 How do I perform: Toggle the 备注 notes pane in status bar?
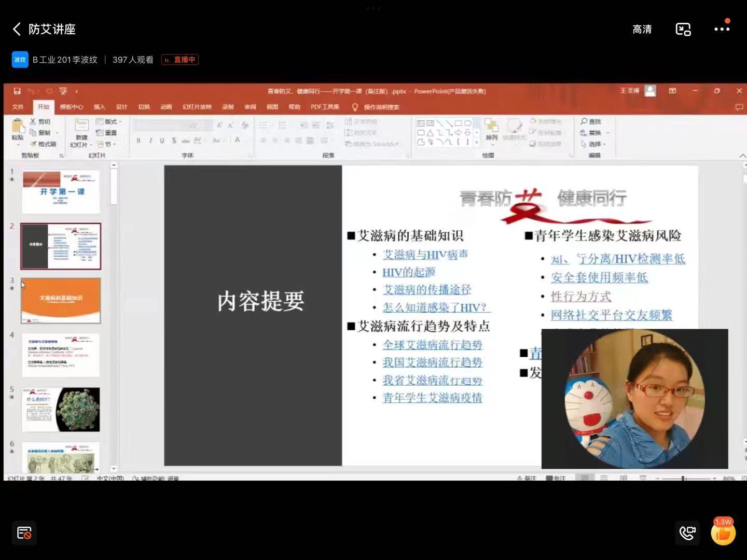point(527,478)
